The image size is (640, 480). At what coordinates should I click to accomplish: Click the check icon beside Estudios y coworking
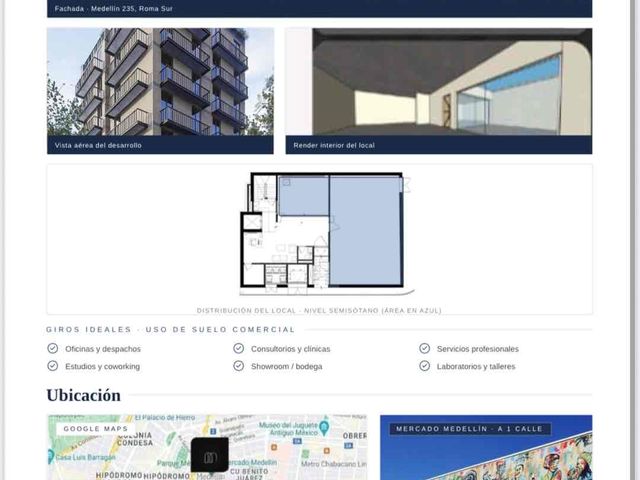pyautogui.click(x=53, y=366)
